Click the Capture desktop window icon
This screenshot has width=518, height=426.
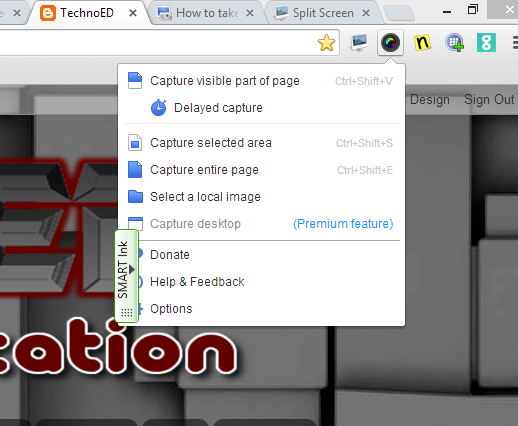[x=135, y=223]
